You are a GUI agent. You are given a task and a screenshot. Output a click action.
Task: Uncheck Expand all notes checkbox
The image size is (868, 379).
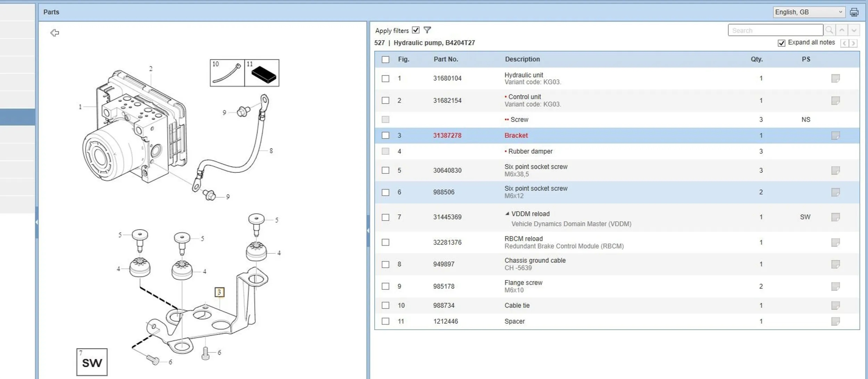(x=781, y=43)
